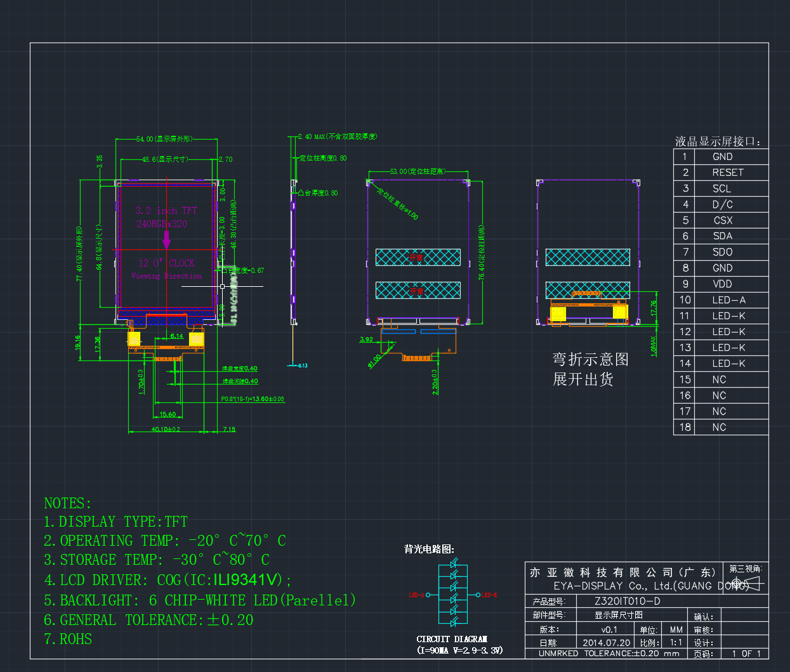790x672 pixels.
Task: Select the '3.2 inch TFT' label
Action: (x=166, y=211)
